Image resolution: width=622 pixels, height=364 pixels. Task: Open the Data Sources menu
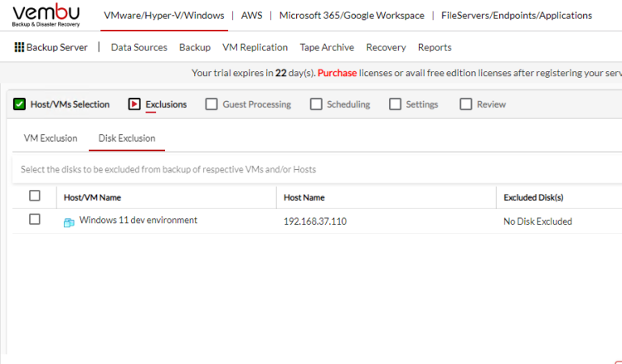[138, 47]
